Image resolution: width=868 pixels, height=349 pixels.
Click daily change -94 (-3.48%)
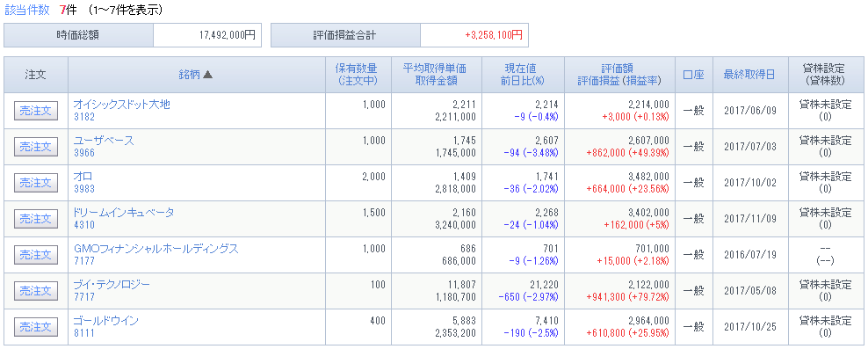[531, 153]
